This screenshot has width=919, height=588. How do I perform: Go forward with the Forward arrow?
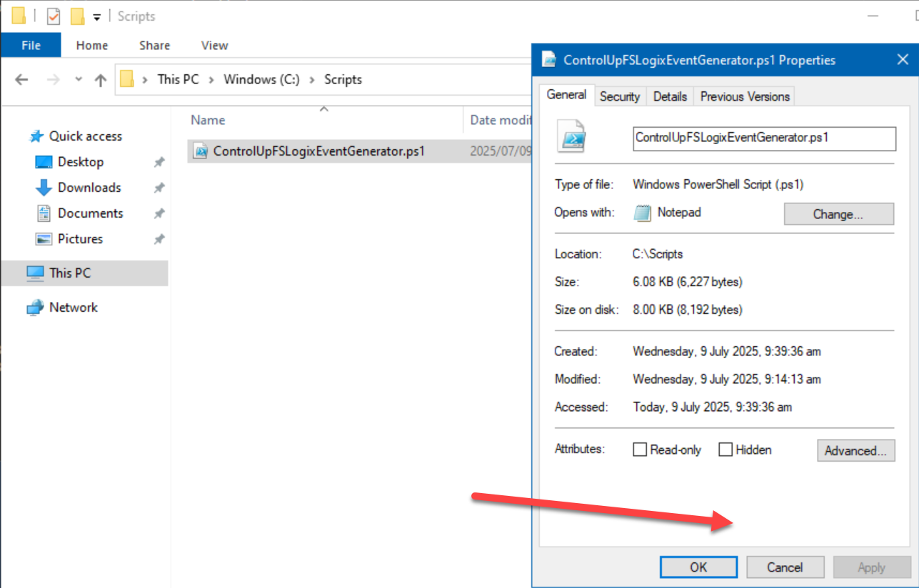(x=53, y=80)
